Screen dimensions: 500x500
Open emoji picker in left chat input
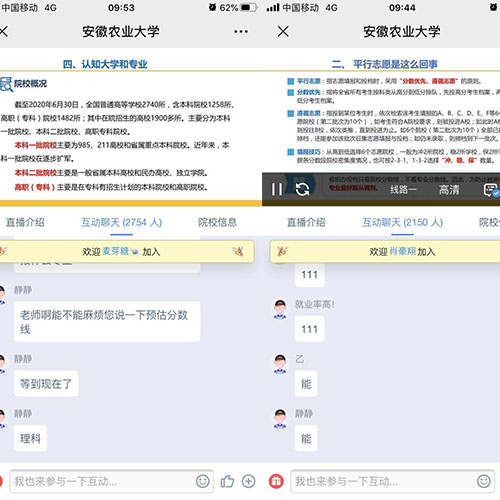203,481
